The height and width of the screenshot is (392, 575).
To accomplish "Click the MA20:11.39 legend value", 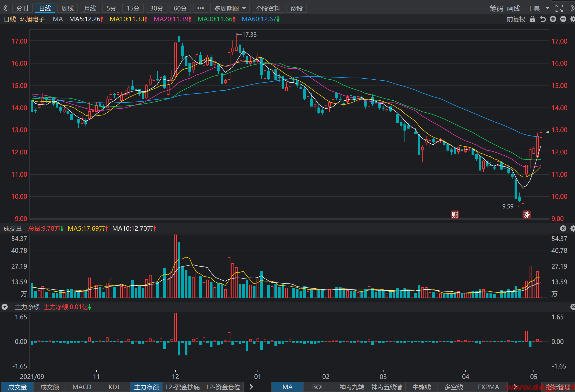I will [173, 19].
